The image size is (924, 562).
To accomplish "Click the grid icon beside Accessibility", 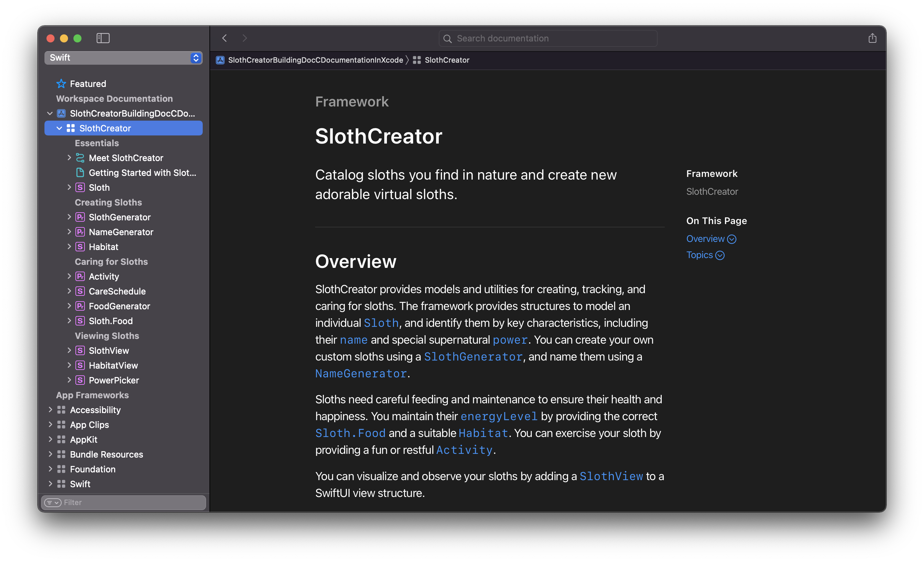I will tap(61, 410).
